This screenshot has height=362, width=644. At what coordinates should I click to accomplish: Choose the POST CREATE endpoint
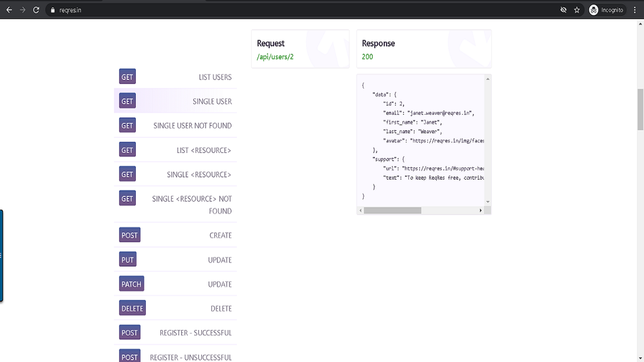[220, 235]
